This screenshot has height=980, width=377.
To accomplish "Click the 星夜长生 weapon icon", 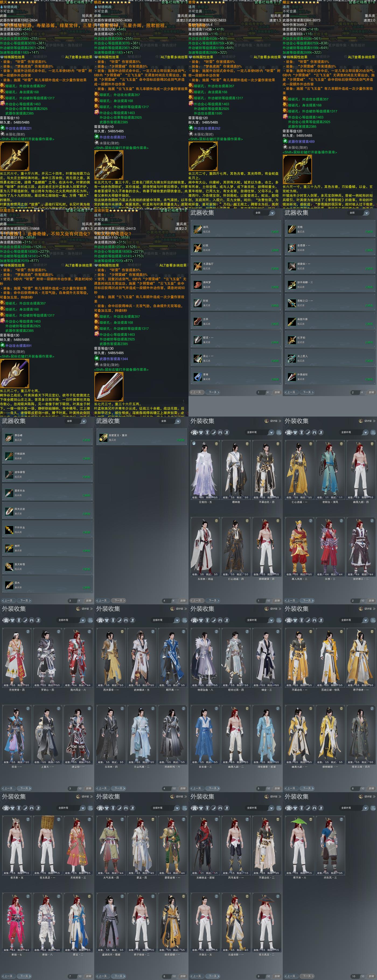I will tap(9, 493).
